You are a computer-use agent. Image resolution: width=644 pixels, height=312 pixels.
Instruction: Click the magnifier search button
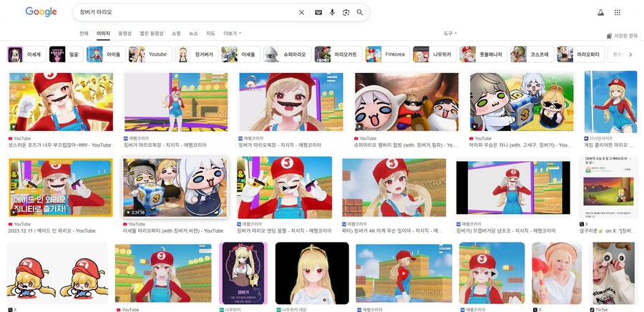360,12
